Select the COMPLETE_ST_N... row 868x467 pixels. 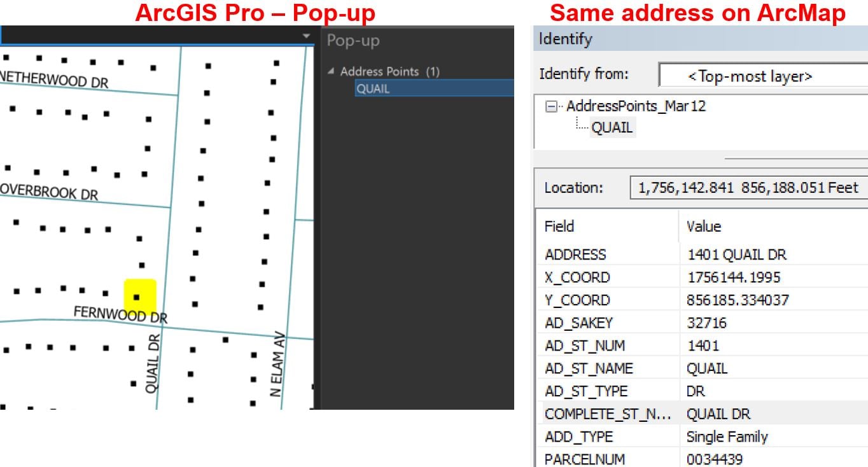click(x=702, y=414)
